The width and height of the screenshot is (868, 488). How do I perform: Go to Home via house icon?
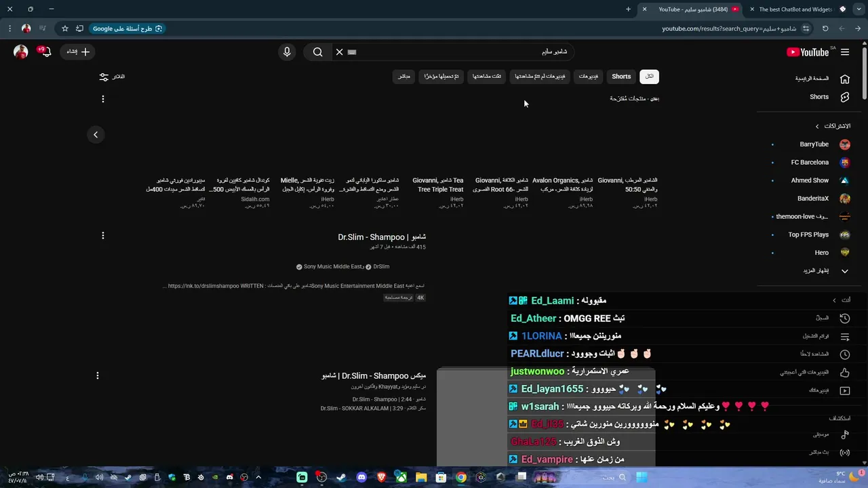coord(845,79)
